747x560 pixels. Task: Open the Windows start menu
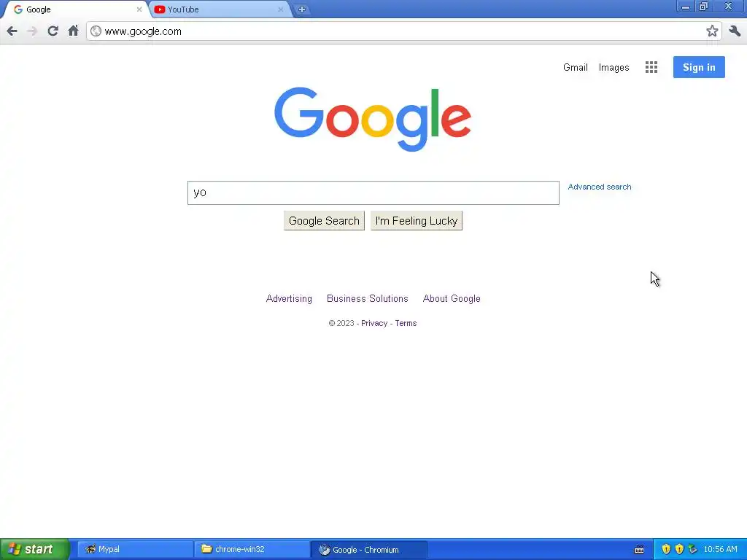pyautogui.click(x=35, y=549)
